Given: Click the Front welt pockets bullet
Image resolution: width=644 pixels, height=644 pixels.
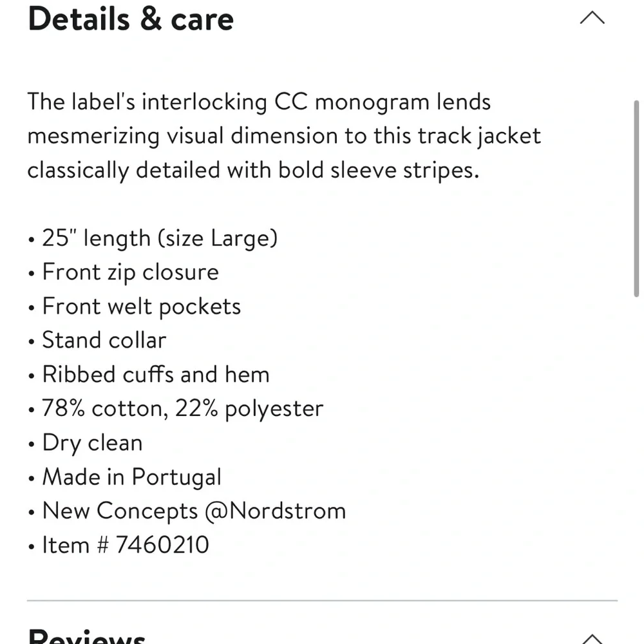Looking at the screenshot, I should pos(142,307).
